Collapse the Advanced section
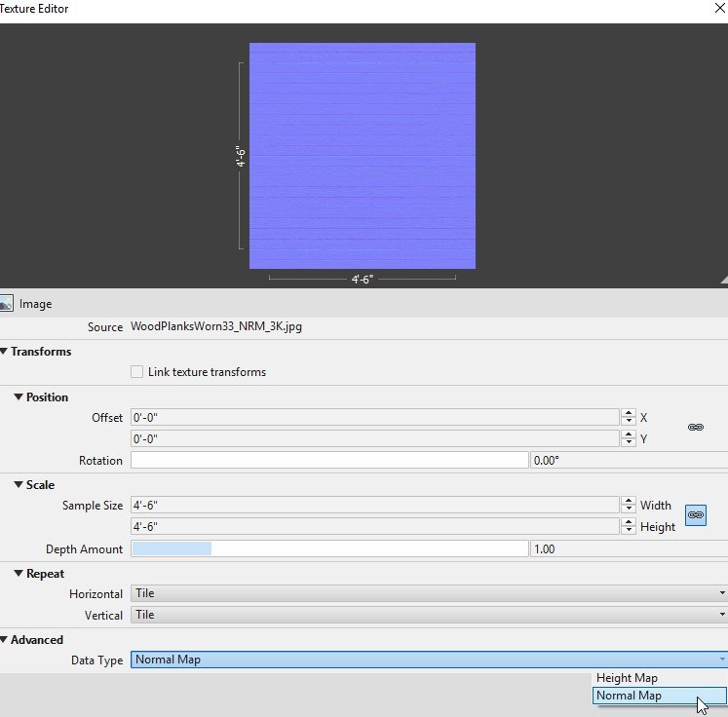728x717 pixels. [4, 639]
